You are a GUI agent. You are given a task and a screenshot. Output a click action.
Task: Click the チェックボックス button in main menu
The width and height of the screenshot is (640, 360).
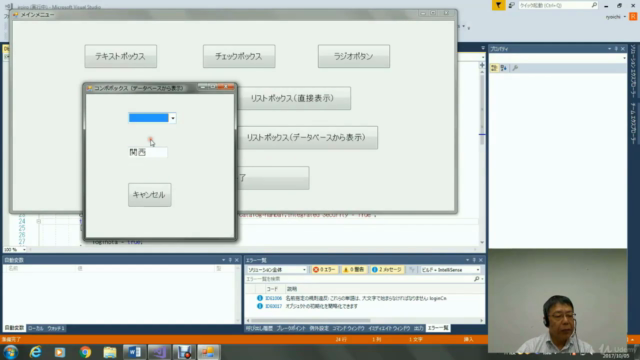click(x=239, y=56)
